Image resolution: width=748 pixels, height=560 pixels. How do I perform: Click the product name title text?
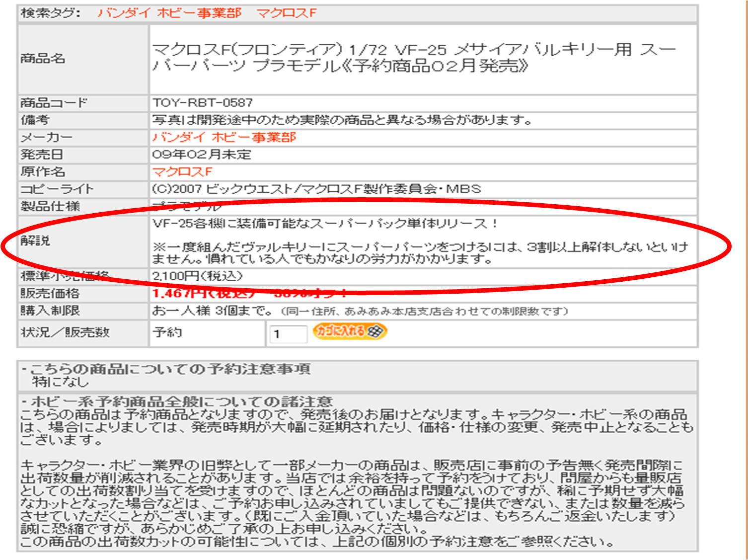(x=414, y=58)
